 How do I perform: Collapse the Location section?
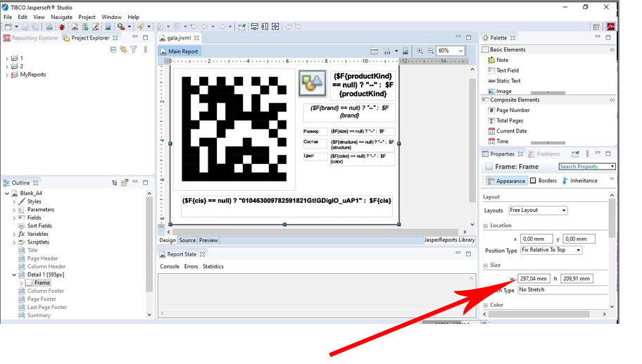click(x=486, y=226)
